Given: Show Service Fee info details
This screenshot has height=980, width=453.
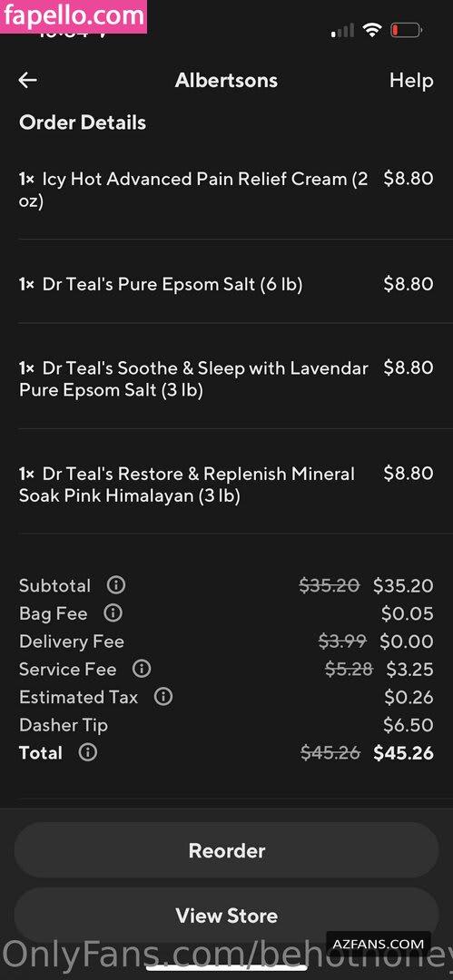Looking at the screenshot, I should tap(142, 669).
